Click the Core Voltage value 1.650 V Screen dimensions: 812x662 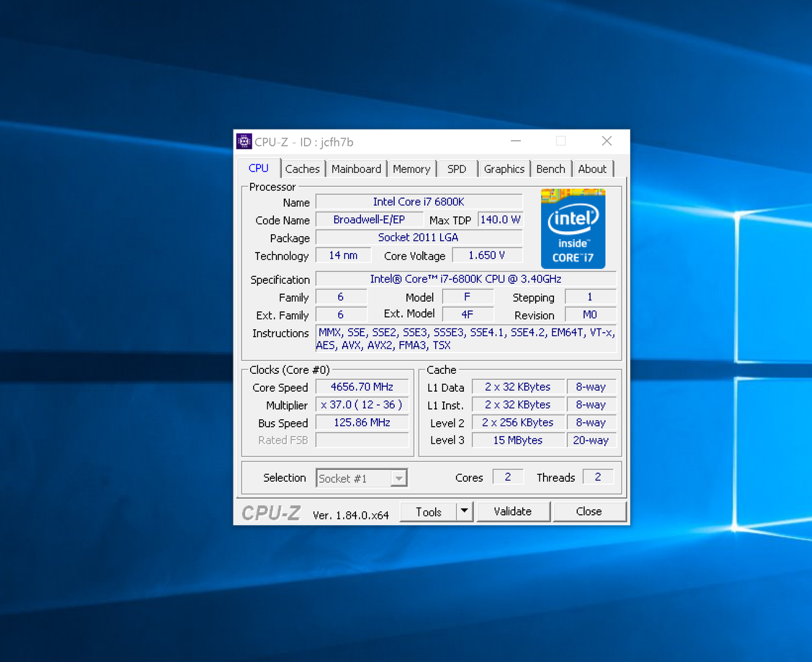point(487,255)
